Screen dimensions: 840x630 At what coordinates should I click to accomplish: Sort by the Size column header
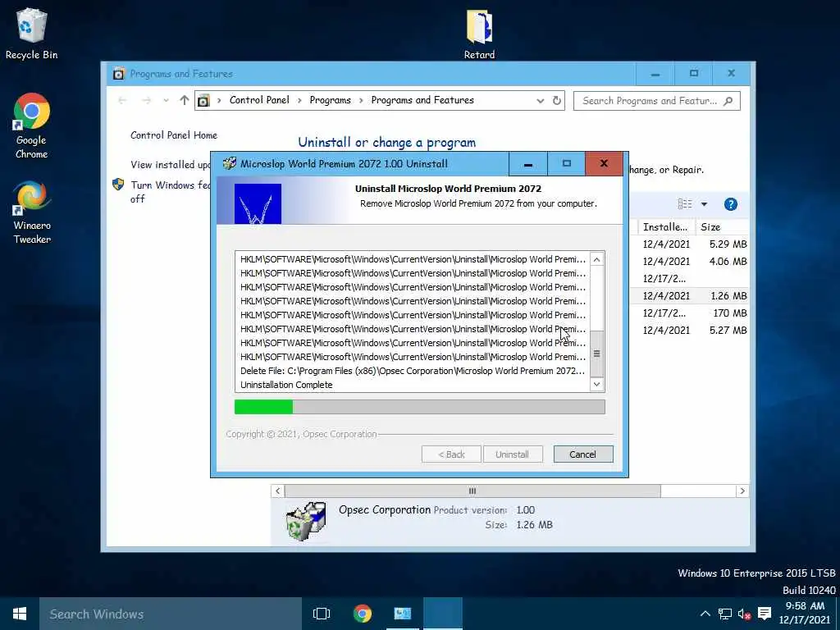tap(722, 227)
